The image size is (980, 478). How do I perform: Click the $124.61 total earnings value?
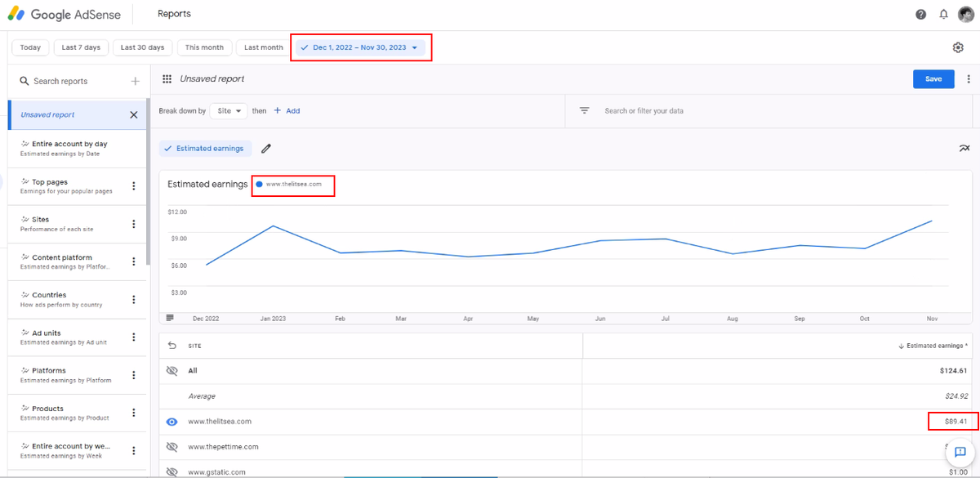pos(952,371)
